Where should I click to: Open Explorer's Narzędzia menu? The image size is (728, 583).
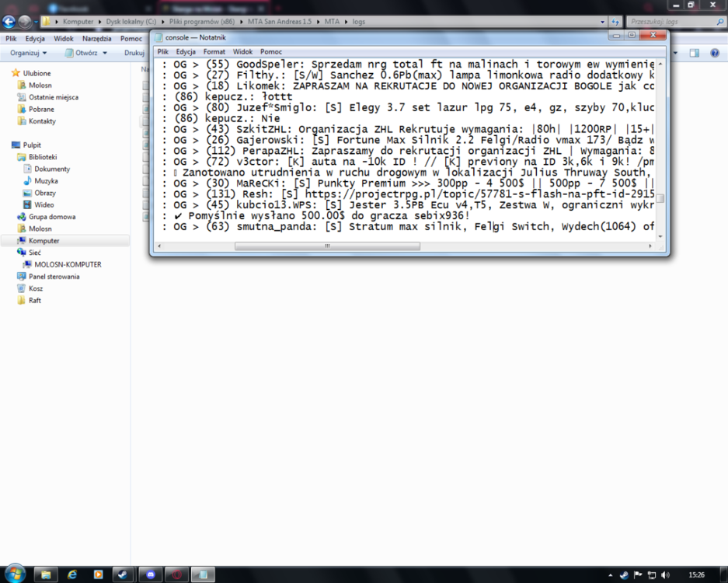click(96, 39)
